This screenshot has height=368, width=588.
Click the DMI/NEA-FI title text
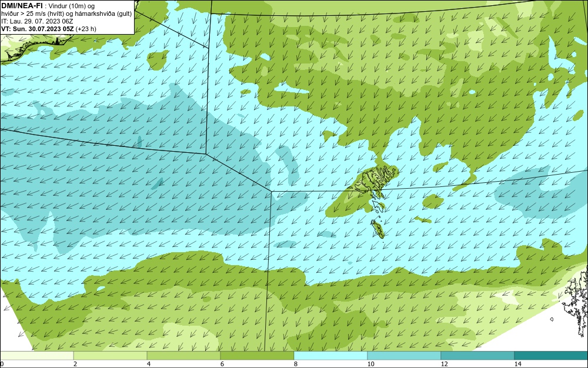pyautogui.click(x=22, y=6)
